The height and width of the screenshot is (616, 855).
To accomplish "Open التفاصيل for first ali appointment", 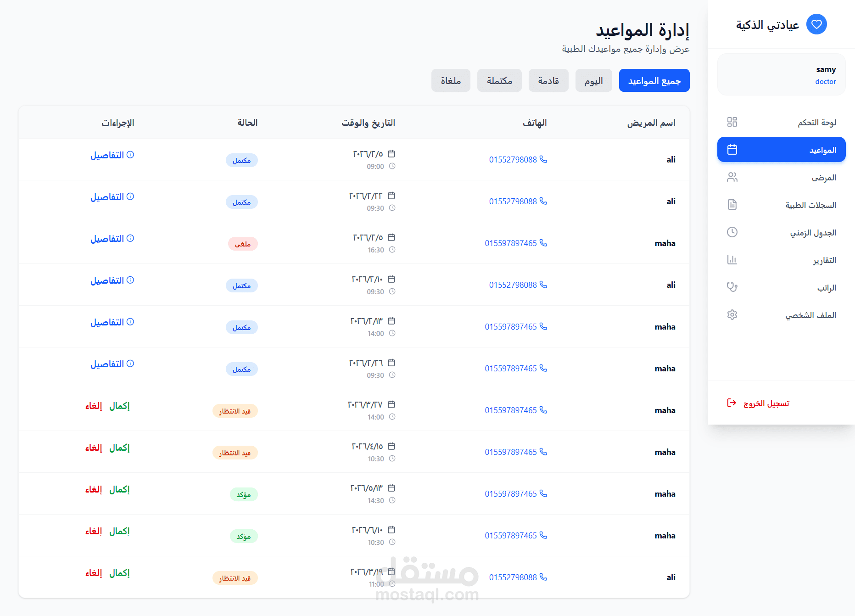I will coord(112,155).
